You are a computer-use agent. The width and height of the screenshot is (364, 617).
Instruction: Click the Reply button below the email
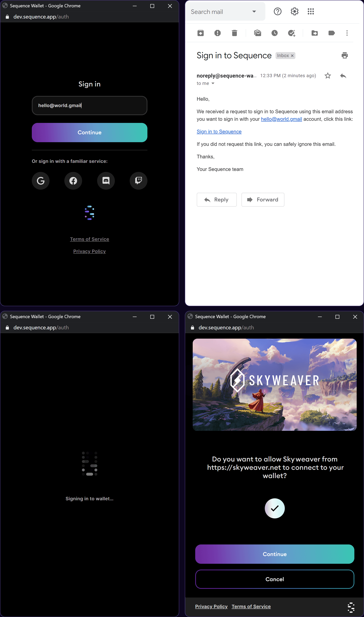217,200
